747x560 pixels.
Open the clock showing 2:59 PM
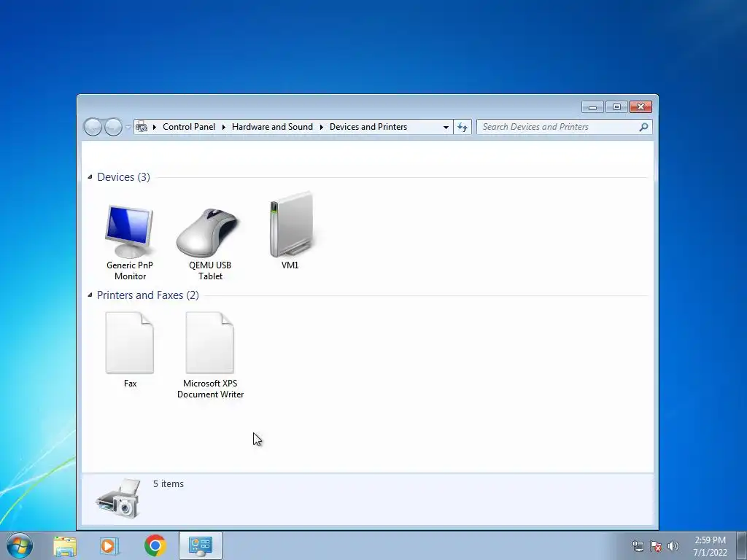(x=710, y=546)
